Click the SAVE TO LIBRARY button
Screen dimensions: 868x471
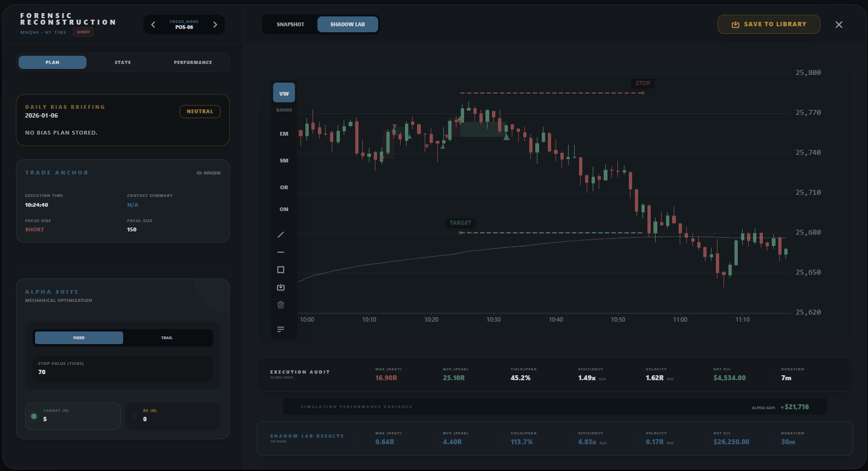[x=768, y=25]
